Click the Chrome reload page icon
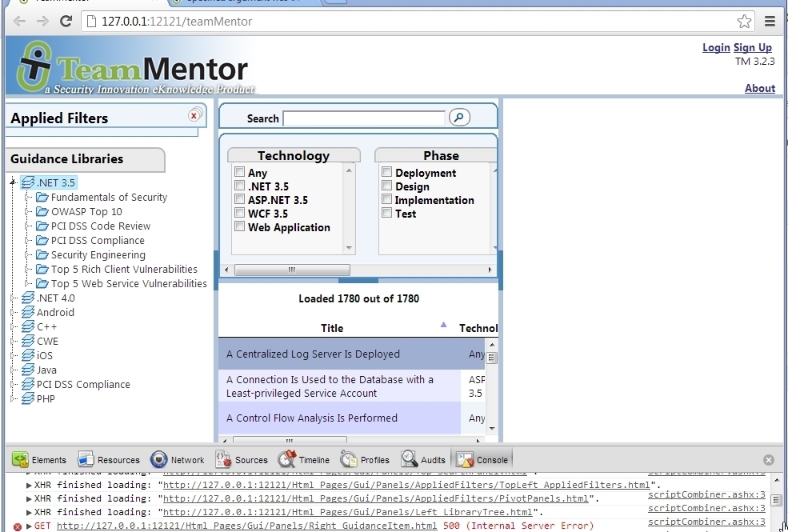This screenshot has height=532, width=788. pyautogui.click(x=66, y=21)
